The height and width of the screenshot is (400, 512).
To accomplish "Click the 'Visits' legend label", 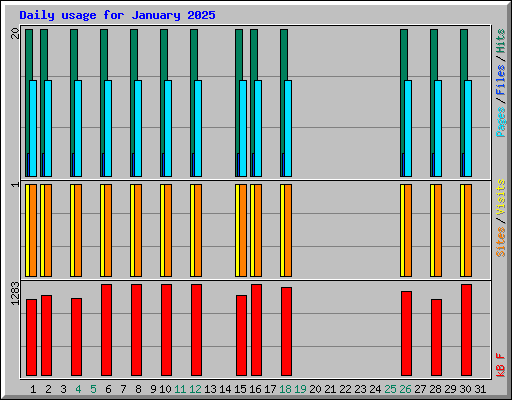I will [501, 197].
